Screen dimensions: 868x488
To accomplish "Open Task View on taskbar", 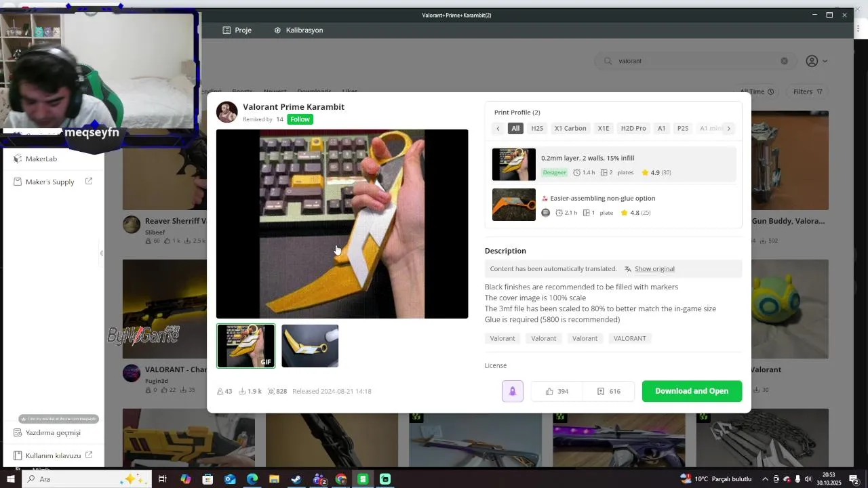I will coord(163,479).
